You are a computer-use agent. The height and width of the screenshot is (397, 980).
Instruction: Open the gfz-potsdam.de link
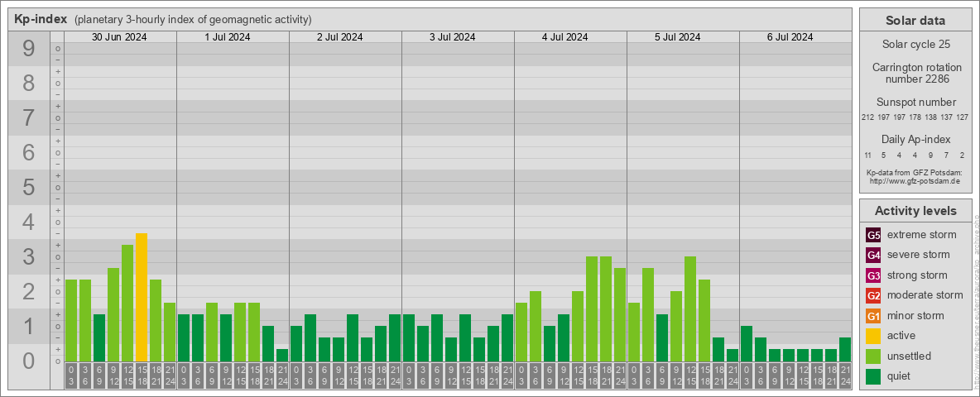[x=914, y=180]
